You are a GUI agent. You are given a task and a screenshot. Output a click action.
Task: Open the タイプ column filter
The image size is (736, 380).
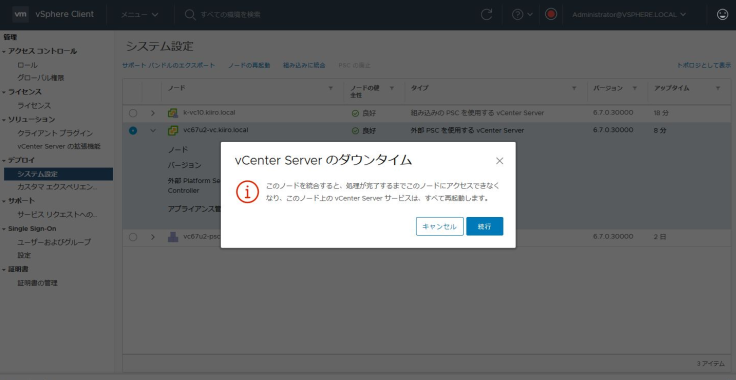[574, 88]
